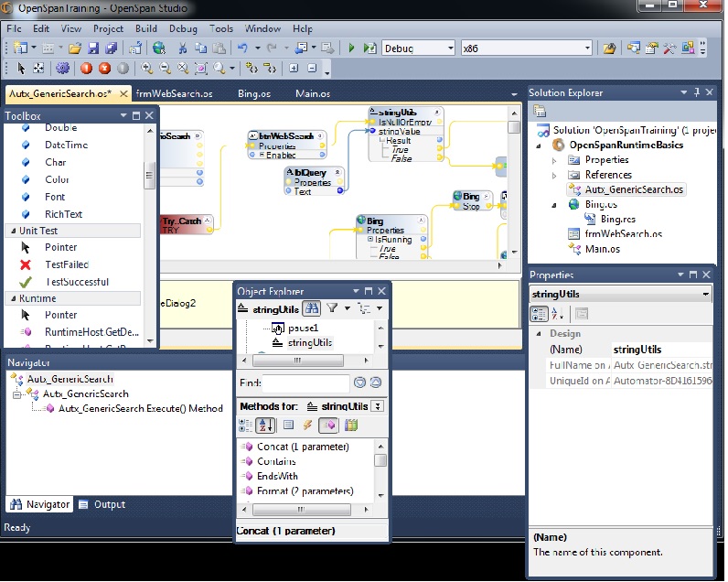Viewport: 728px width, 582px height.
Task: Select the EndsWith method
Action: click(x=277, y=476)
